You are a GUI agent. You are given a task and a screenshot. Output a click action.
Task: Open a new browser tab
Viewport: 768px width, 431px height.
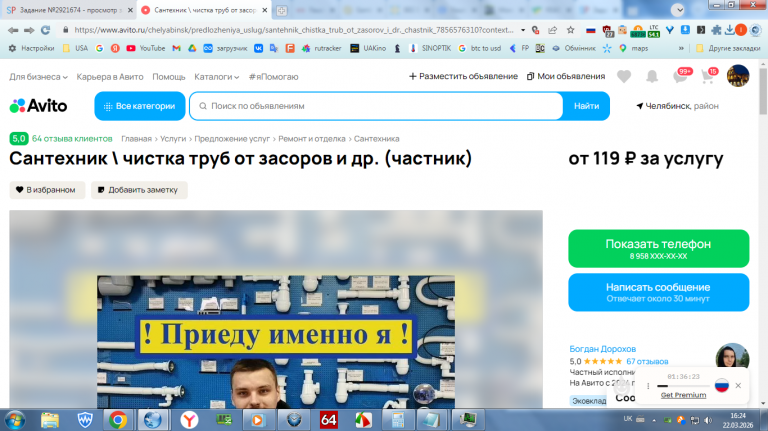282,10
